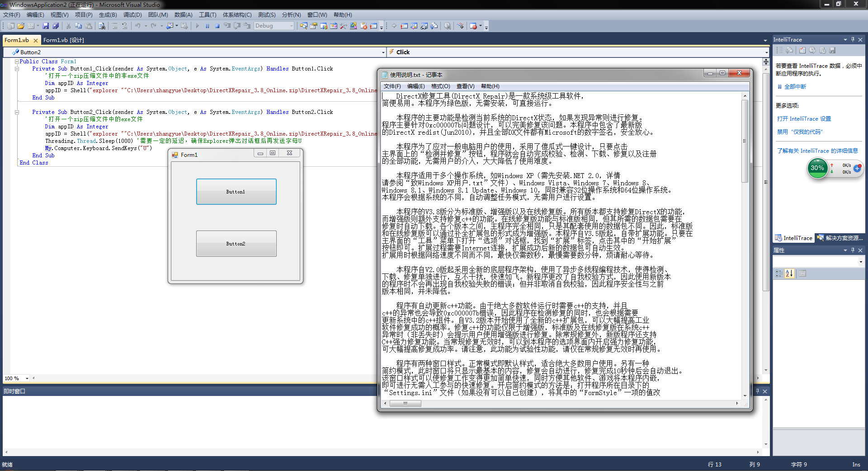The height and width of the screenshot is (471, 868).
Task: Toggle Alphabetical sort in Properties panel
Action: [x=789, y=273]
